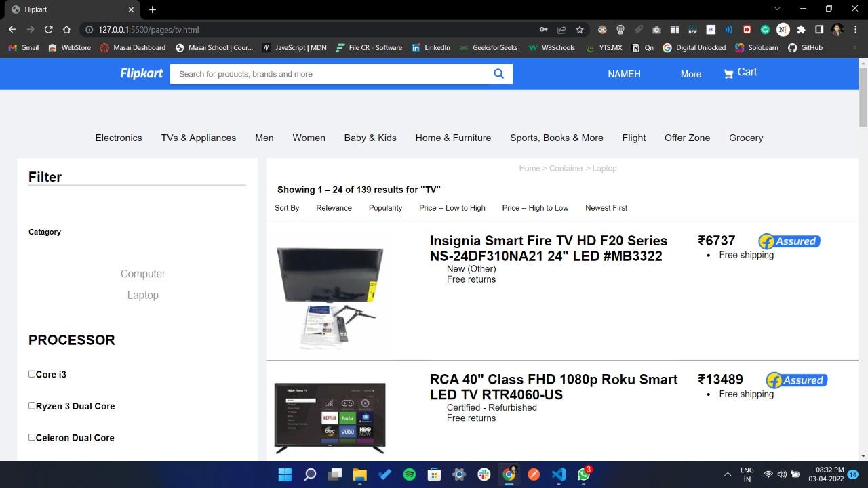Click the browser address bar URL
The width and height of the screenshot is (868, 488).
tap(149, 30)
